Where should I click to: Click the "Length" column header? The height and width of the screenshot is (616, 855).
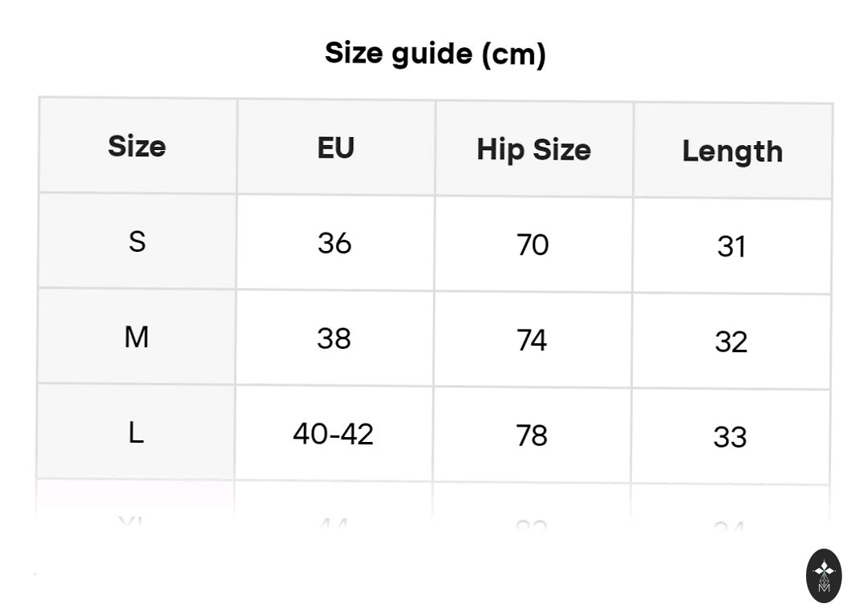point(732,152)
